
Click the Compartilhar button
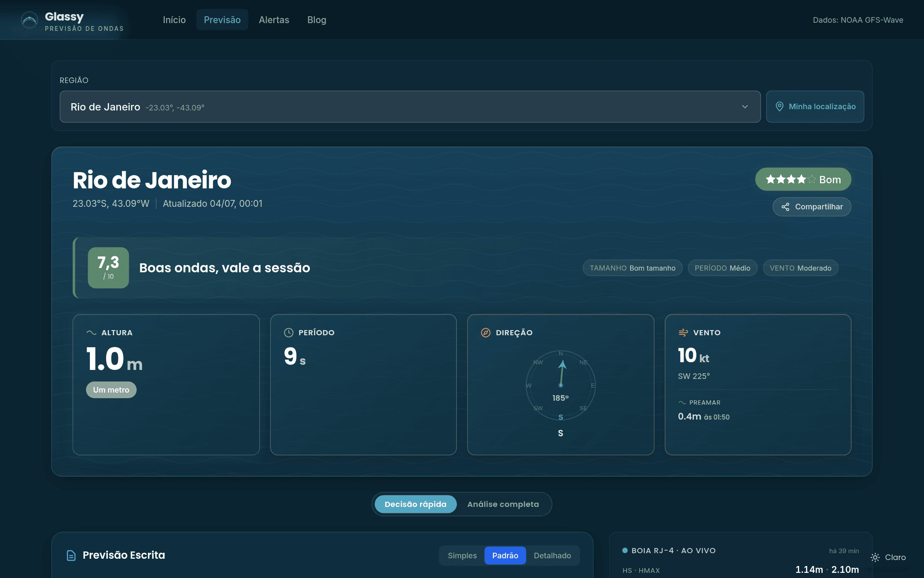click(x=811, y=207)
